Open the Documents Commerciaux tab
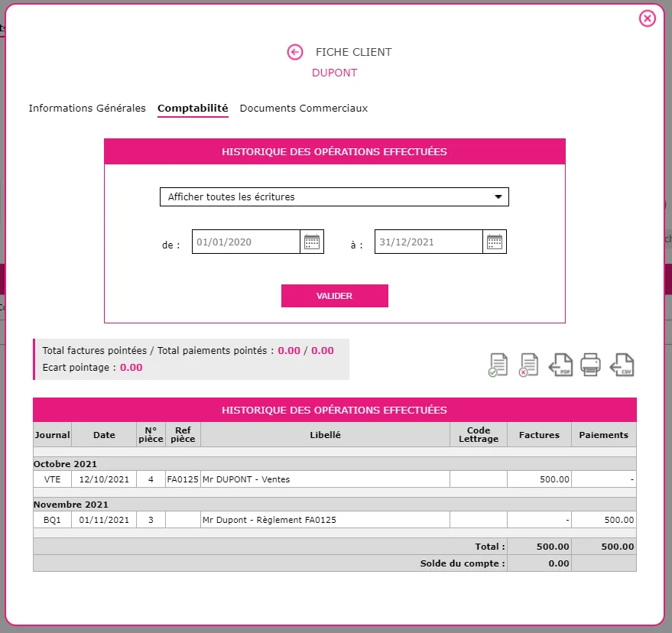The image size is (672, 633). tap(304, 108)
